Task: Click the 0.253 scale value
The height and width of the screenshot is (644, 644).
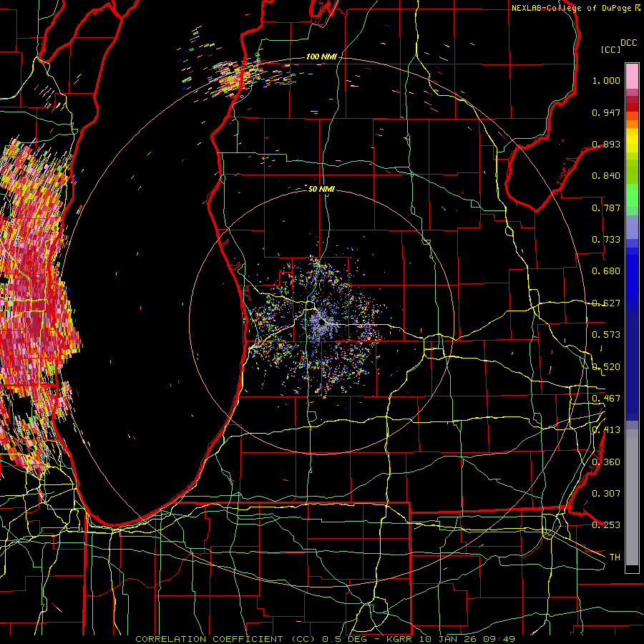Action: [606, 525]
